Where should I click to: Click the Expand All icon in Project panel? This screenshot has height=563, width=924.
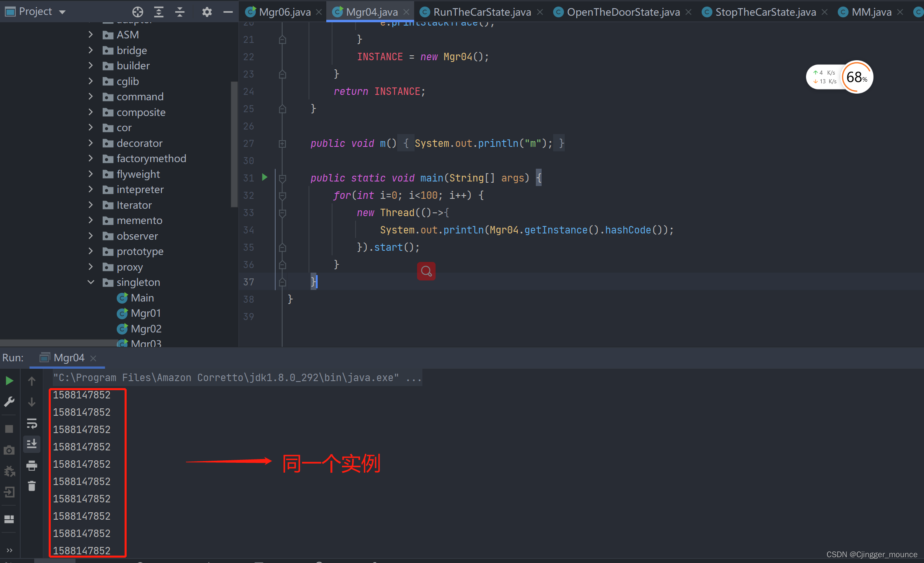pyautogui.click(x=159, y=12)
